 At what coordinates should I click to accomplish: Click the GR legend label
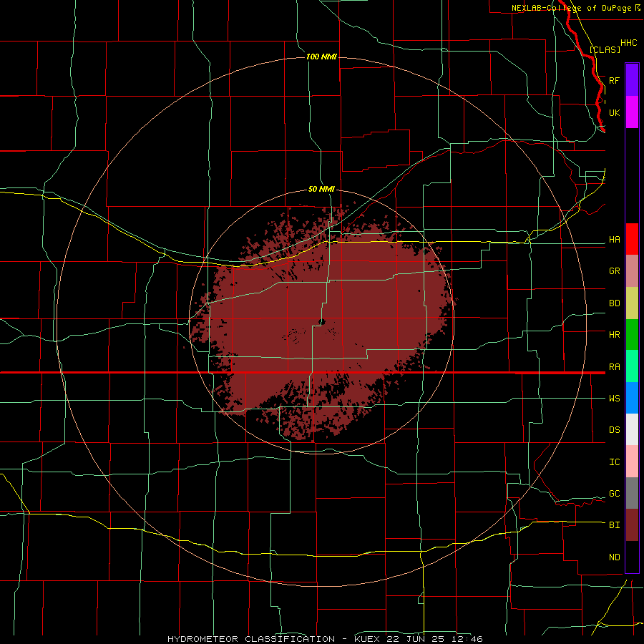point(614,270)
